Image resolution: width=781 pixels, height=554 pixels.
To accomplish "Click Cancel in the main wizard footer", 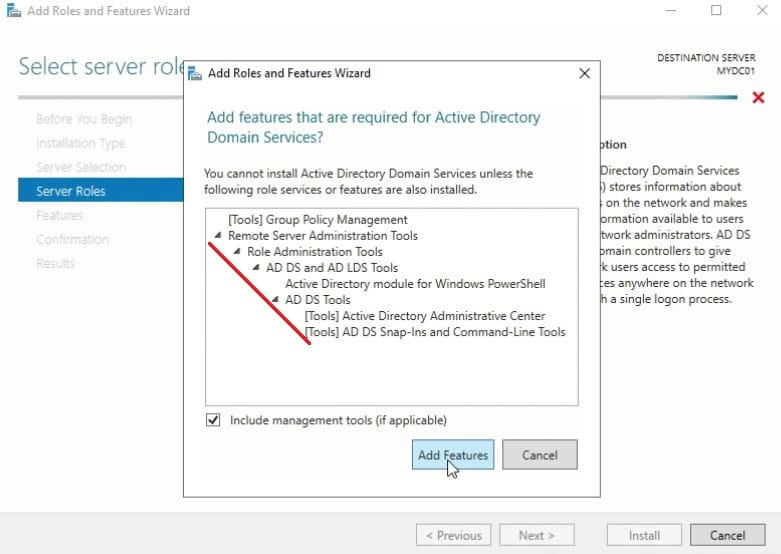I will click(x=728, y=535).
